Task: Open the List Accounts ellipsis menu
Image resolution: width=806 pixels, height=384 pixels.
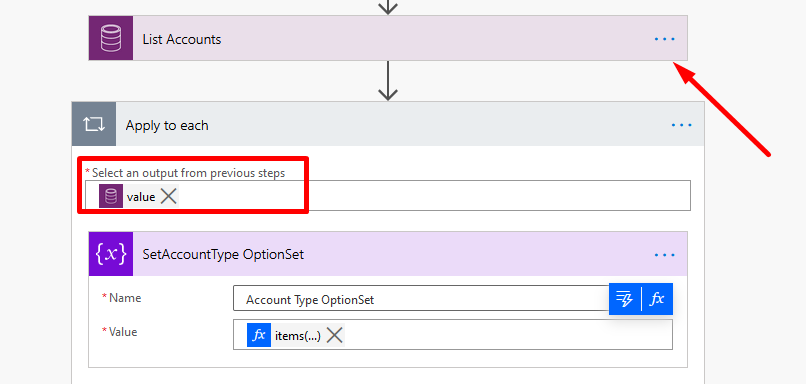Action: click(x=665, y=39)
